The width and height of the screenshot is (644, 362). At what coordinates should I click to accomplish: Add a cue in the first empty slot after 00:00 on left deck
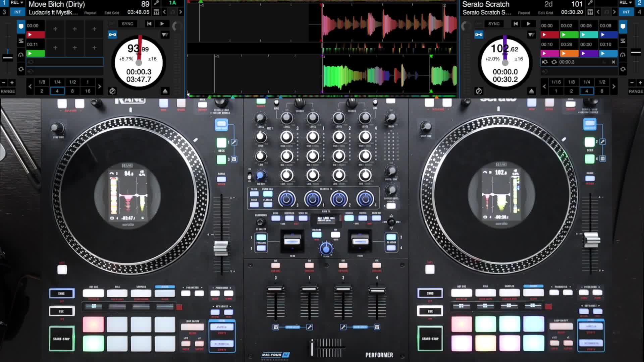tap(55, 29)
